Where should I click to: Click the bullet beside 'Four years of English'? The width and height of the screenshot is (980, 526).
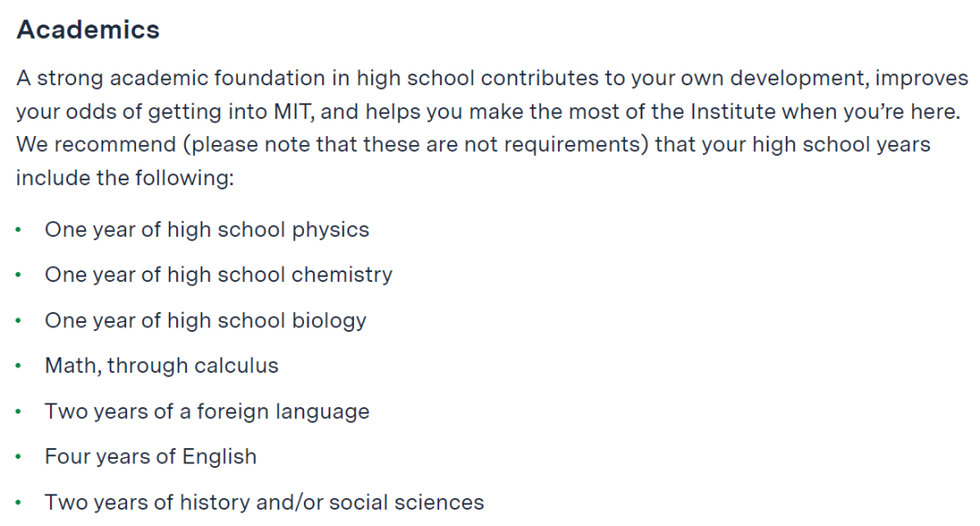(19, 457)
